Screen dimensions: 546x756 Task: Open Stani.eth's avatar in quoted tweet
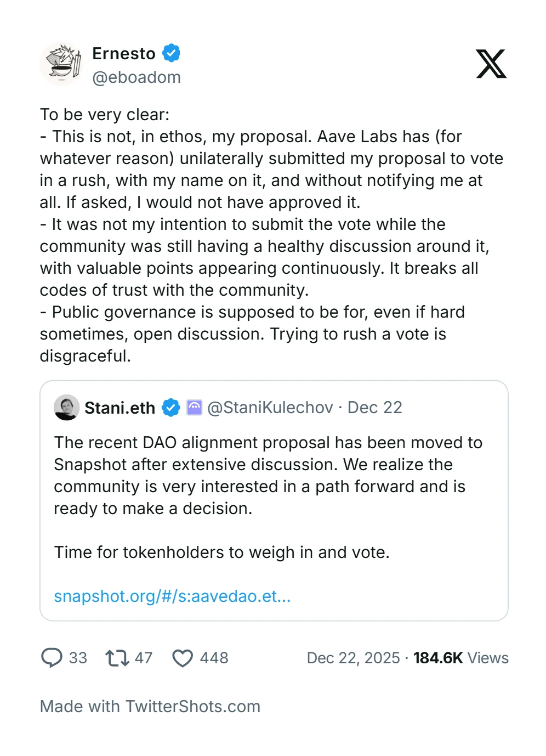tap(67, 408)
